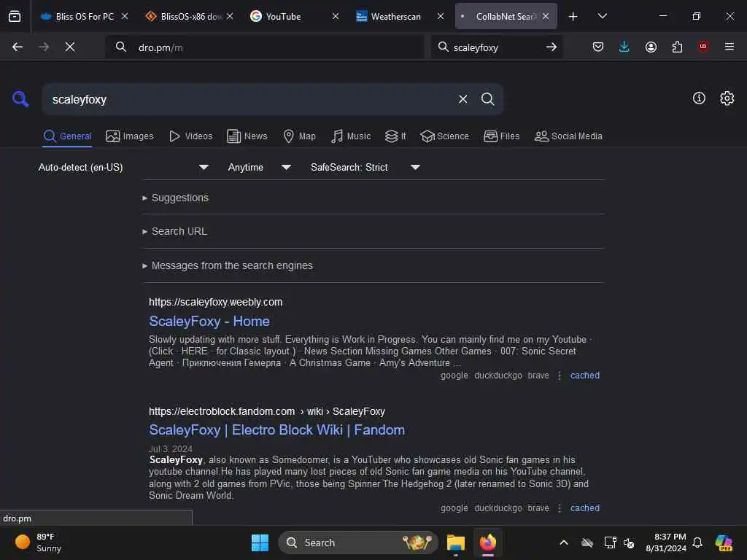
Task: Open search preferences gear icon
Action: click(x=727, y=98)
